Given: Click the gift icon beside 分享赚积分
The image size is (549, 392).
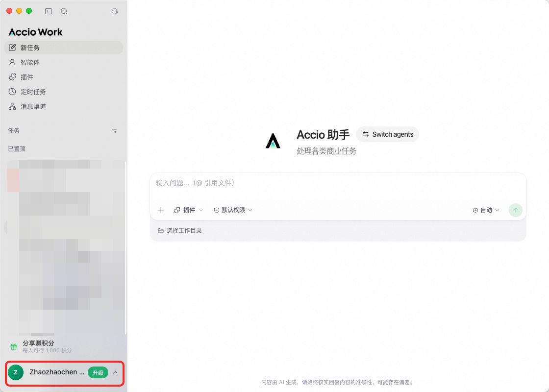Looking at the screenshot, I should 14,347.
